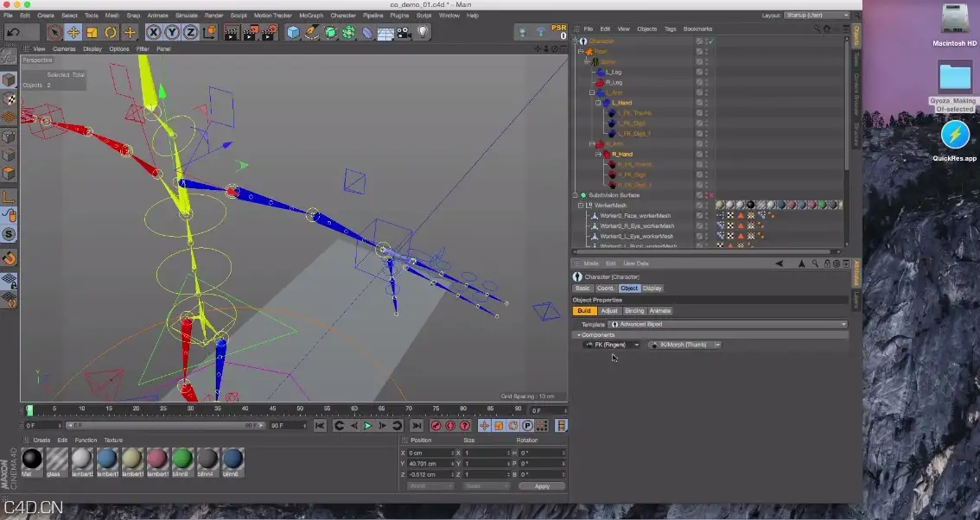Viewport: 980px width, 520px height.
Task: Add a Cube primitive object
Action: click(x=292, y=32)
